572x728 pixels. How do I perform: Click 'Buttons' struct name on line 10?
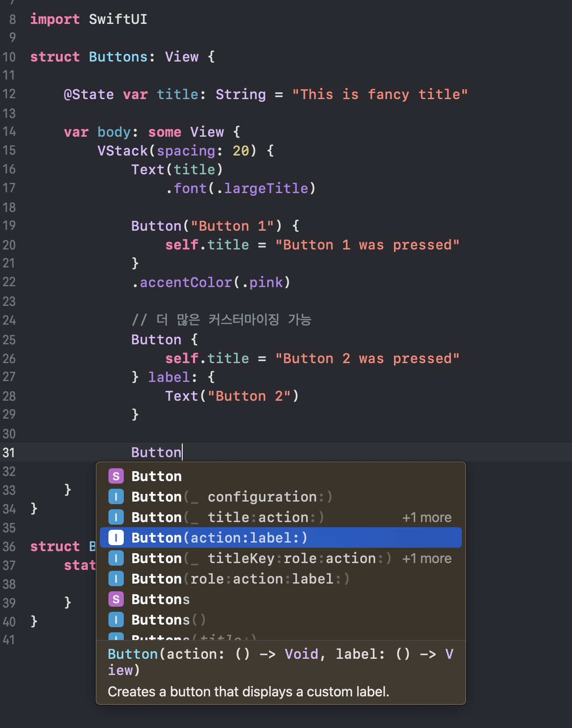[x=118, y=57]
